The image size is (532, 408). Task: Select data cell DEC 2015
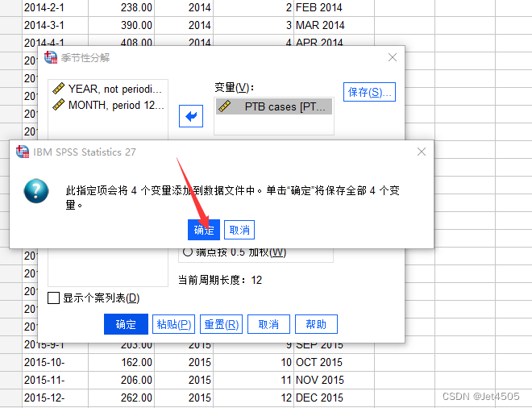click(x=335, y=398)
